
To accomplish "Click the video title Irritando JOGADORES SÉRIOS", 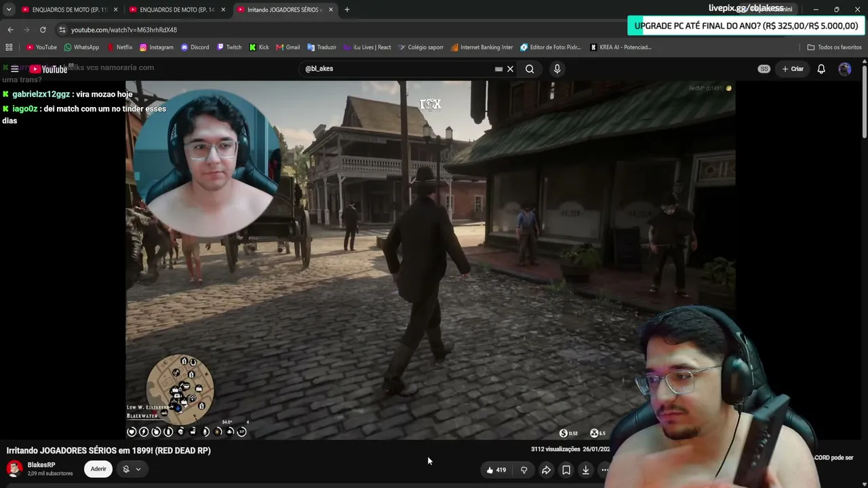I will coord(108,451).
